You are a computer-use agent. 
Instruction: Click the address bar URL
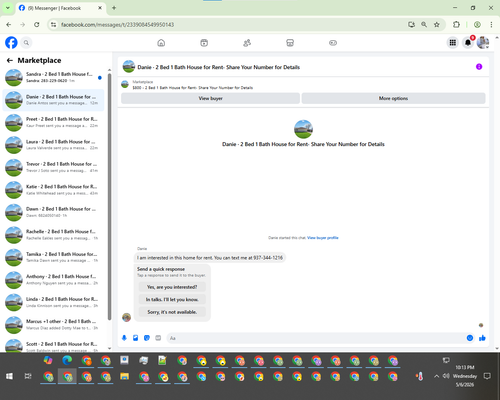117,25
